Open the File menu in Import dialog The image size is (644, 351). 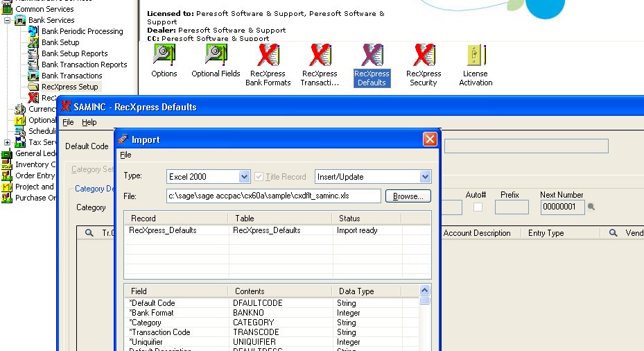125,155
